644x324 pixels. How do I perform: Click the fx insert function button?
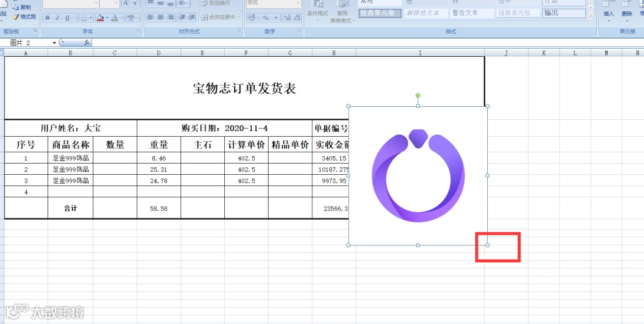(87, 42)
